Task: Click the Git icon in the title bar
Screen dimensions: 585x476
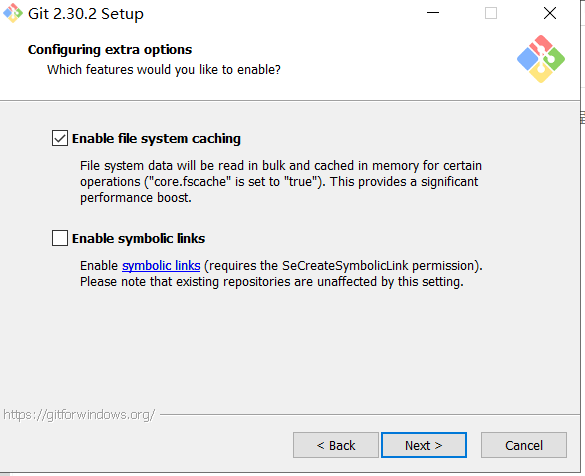Action: [13, 13]
